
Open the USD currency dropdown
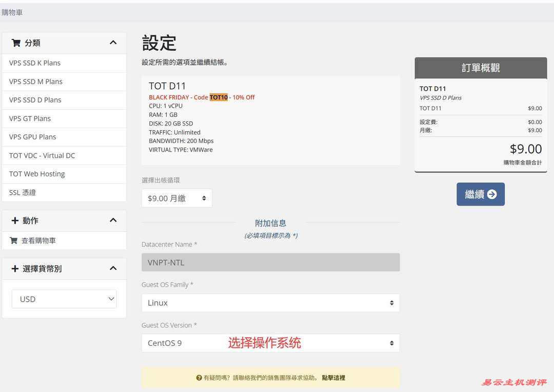[x=64, y=299]
